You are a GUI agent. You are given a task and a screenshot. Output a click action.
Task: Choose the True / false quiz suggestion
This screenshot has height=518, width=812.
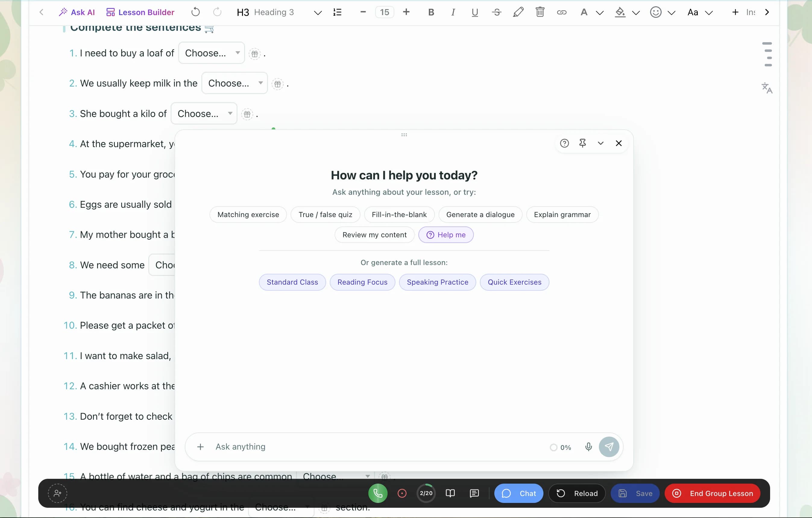[326, 214]
